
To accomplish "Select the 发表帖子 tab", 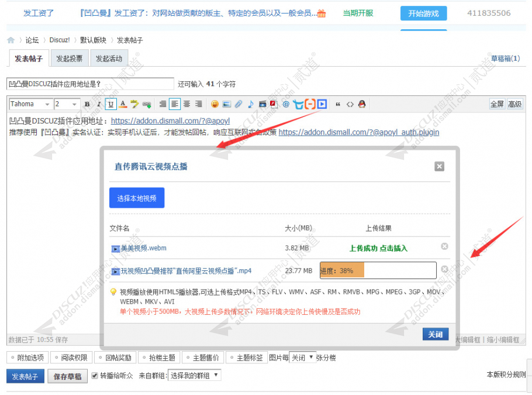I will pyautogui.click(x=29, y=59).
